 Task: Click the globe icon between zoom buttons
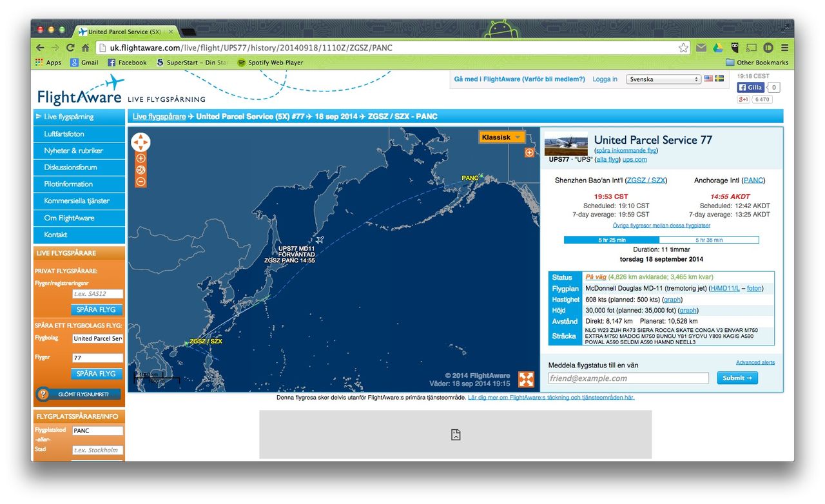141,170
